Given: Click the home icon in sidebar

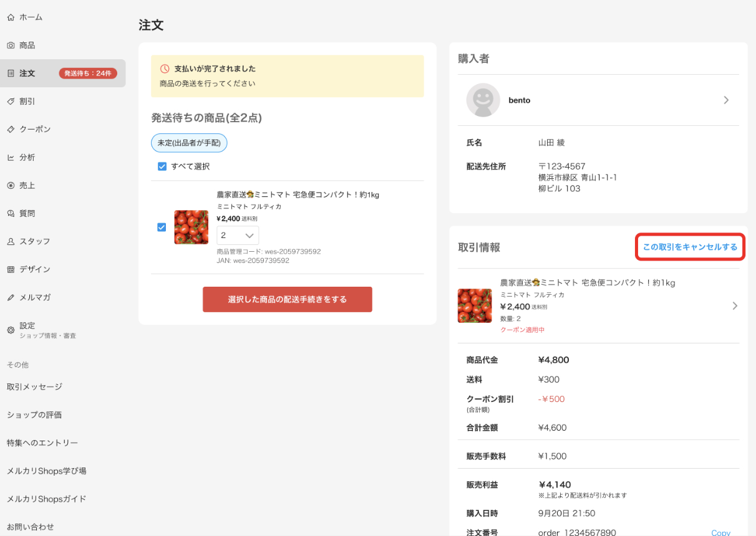Looking at the screenshot, I should pyautogui.click(x=11, y=17).
